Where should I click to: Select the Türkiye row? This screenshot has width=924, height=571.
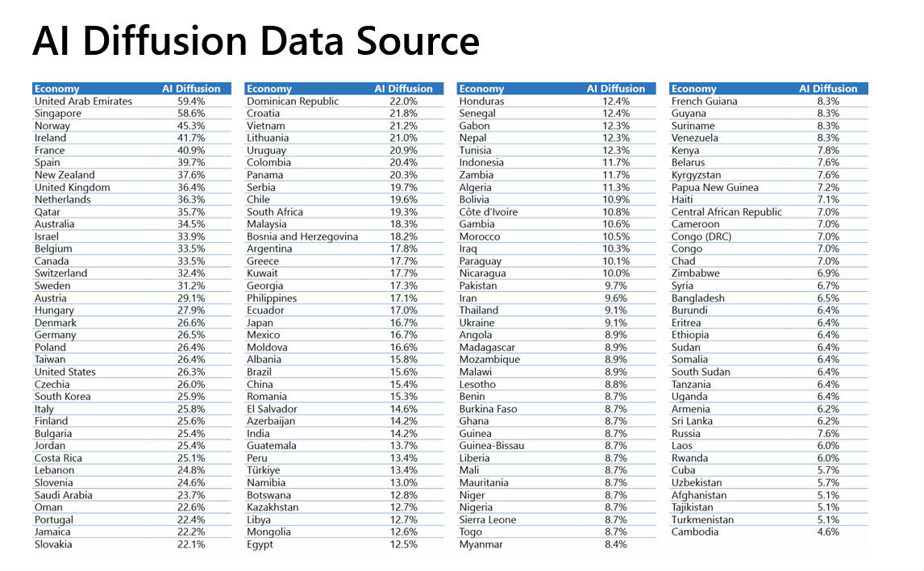pos(264,470)
